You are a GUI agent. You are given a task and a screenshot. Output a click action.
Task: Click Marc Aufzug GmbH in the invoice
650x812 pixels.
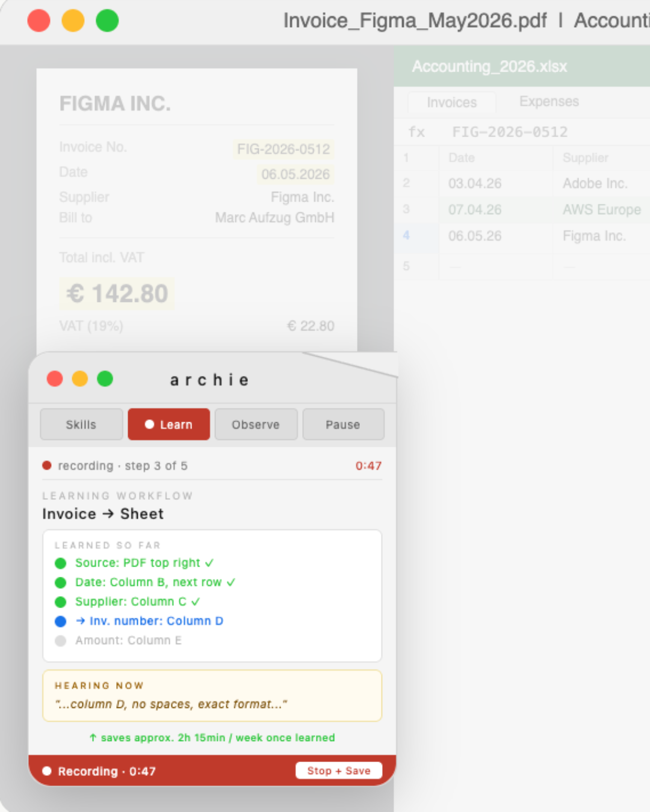(x=274, y=218)
